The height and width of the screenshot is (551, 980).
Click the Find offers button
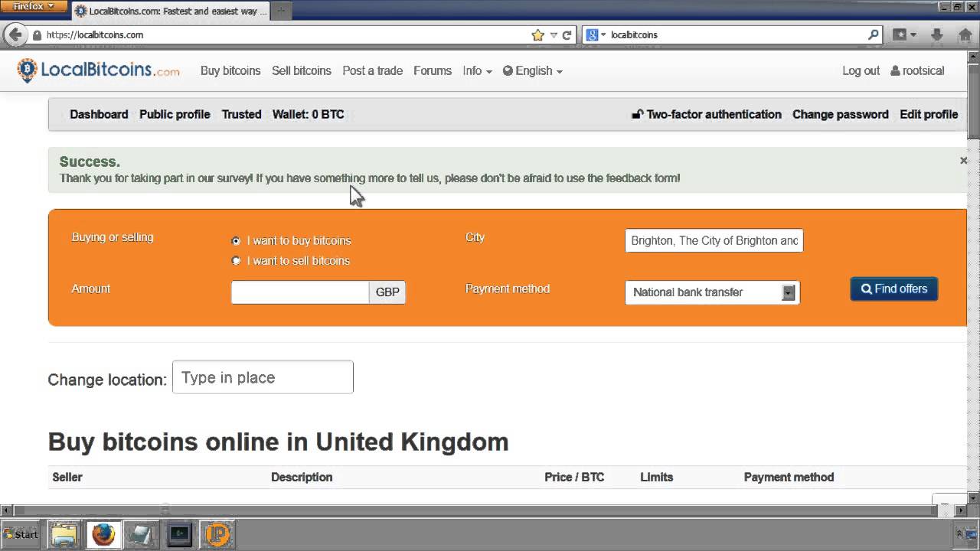893,289
